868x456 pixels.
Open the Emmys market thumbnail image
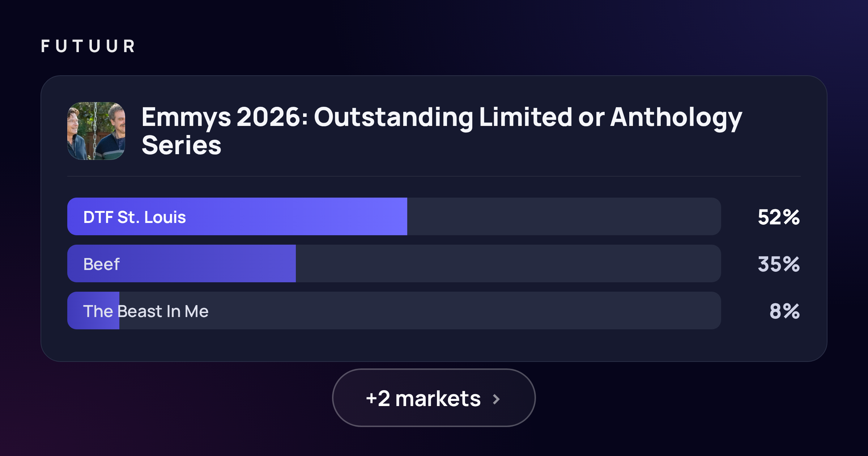(x=96, y=131)
